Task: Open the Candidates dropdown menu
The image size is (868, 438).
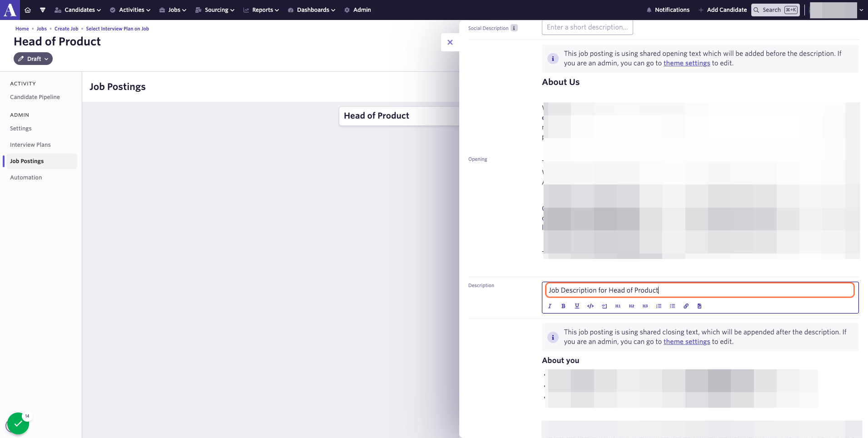Action: point(78,10)
